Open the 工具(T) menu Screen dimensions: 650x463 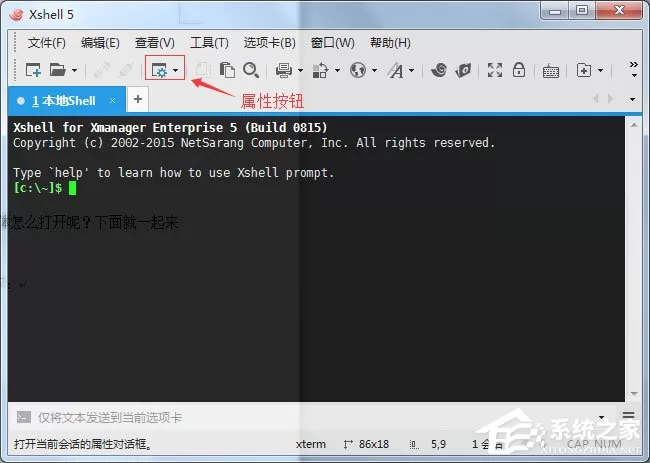[209, 43]
